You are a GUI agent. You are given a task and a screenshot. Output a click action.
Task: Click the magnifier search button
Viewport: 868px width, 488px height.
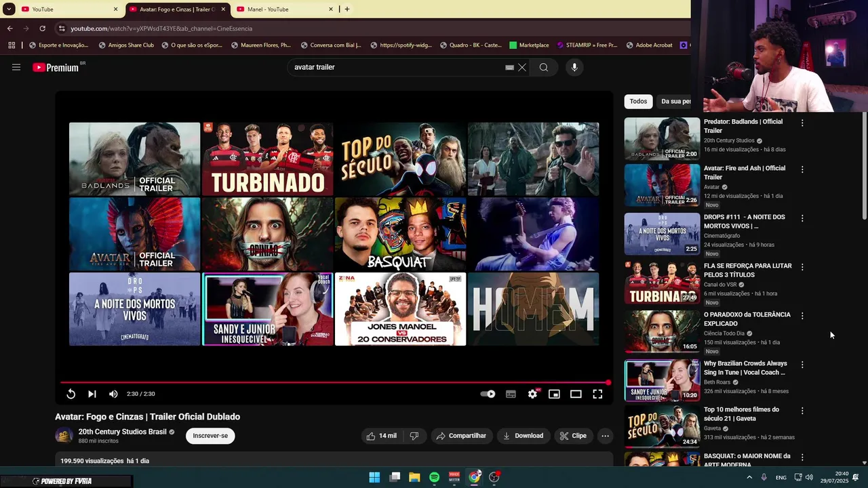coord(544,67)
